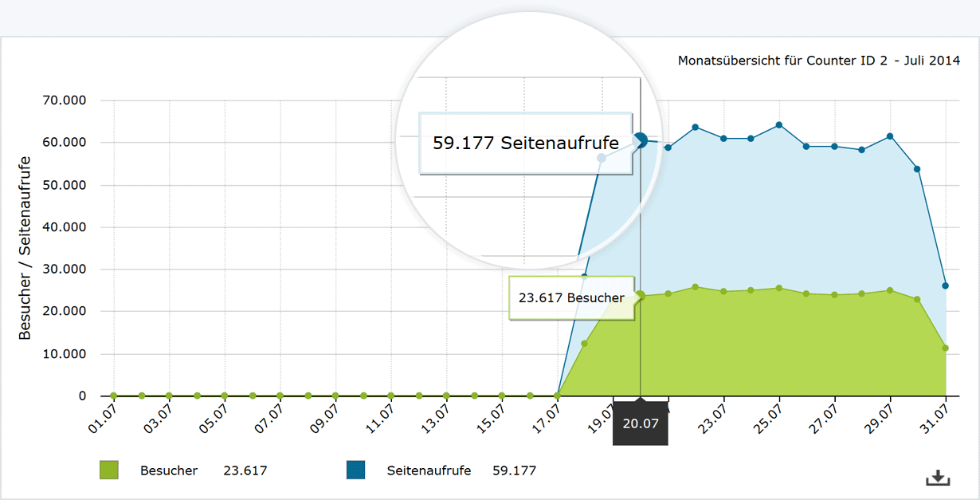Select the Seitenaufrufe point on 30.07
This screenshot has height=500, width=980.
[918, 169]
